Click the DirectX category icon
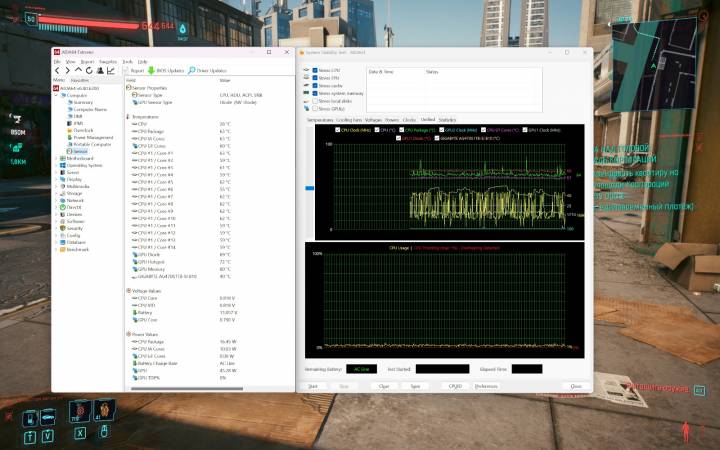720x450 pixels. click(63, 207)
